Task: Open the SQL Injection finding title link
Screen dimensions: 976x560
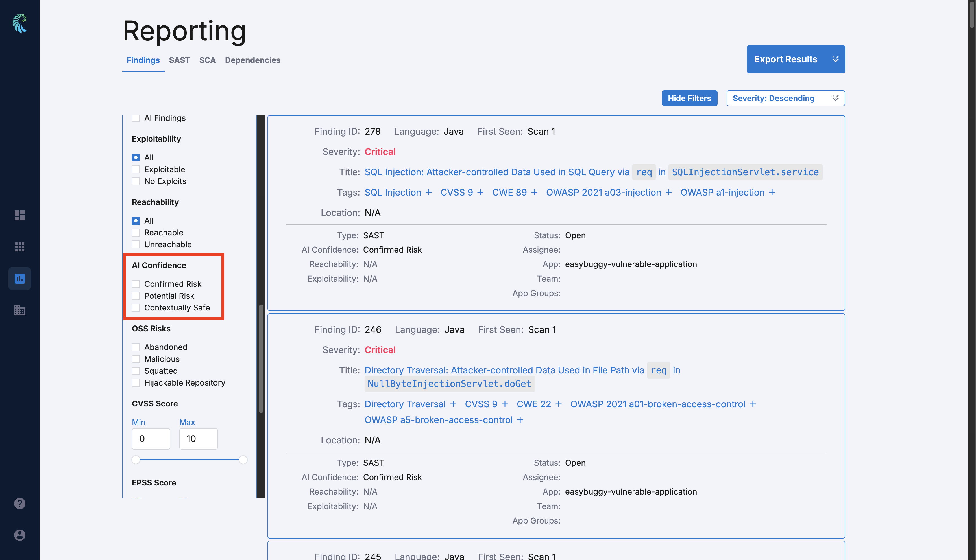Action: click(593, 172)
